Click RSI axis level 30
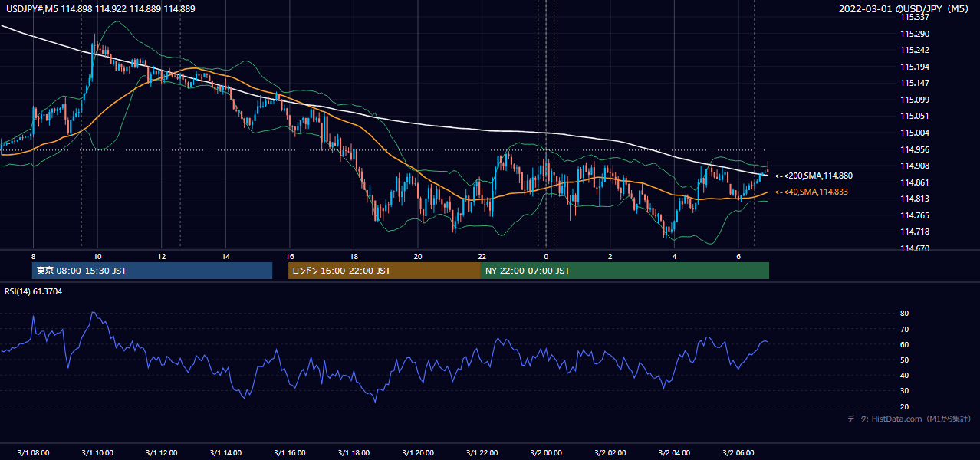The image size is (980, 460). (904, 391)
